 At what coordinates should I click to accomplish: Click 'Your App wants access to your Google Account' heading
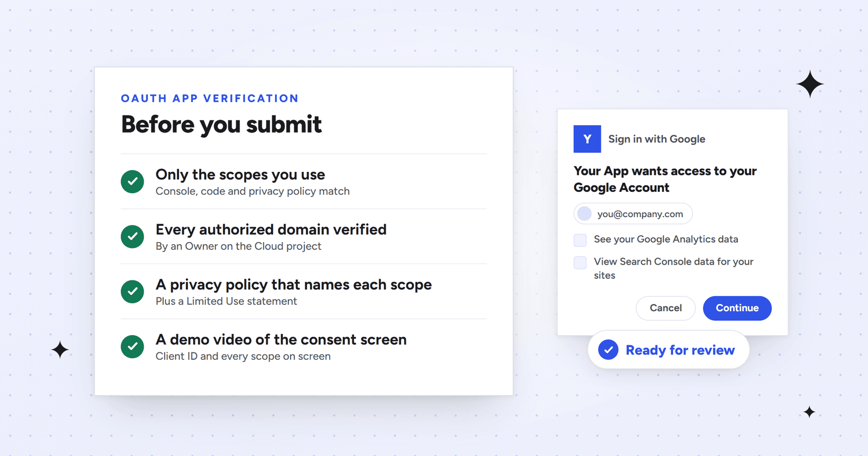(665, 179)
